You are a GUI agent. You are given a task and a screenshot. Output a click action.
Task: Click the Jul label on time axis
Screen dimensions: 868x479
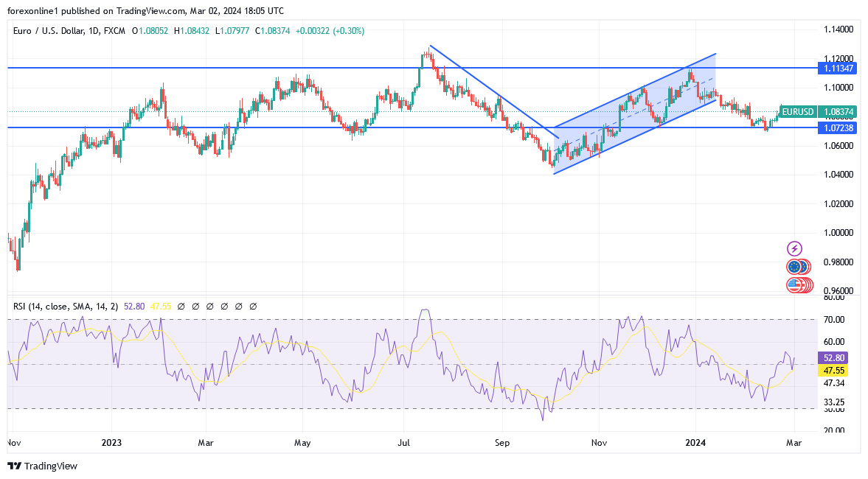pyautogui.click(x=403, y=443)
